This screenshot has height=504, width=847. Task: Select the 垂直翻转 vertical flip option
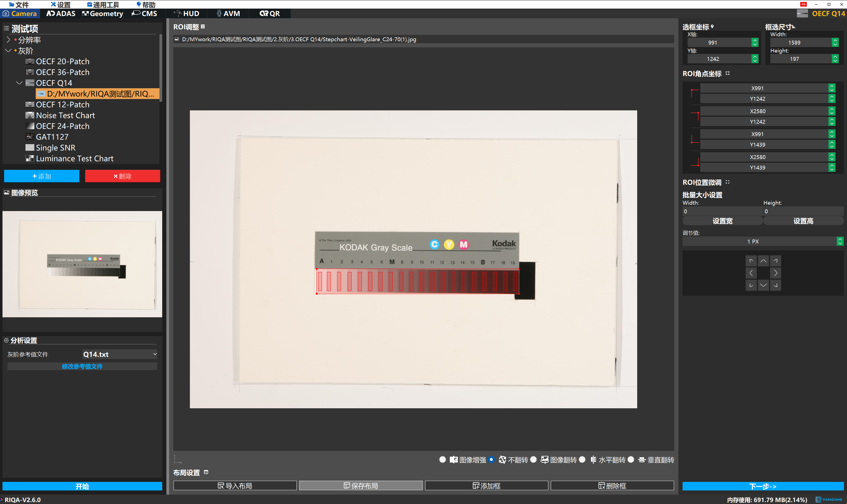click(631, 459)
